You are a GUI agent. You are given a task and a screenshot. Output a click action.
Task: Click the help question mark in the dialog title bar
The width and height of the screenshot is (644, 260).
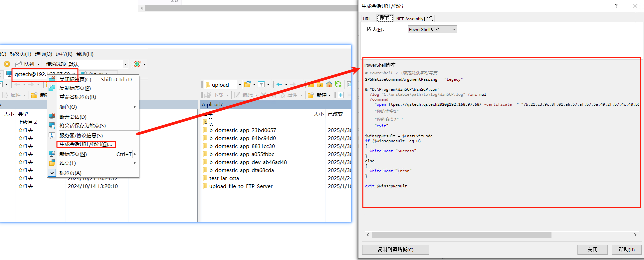click(616, 6)
